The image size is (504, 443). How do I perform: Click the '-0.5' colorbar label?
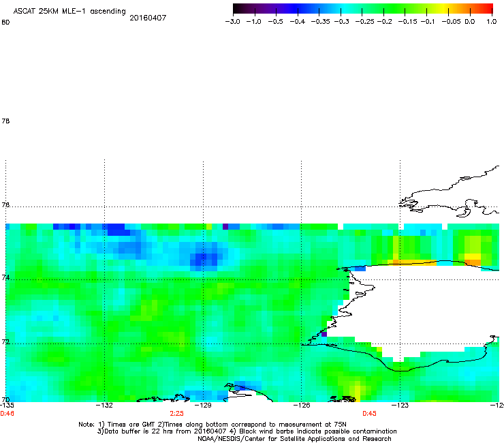275,22
